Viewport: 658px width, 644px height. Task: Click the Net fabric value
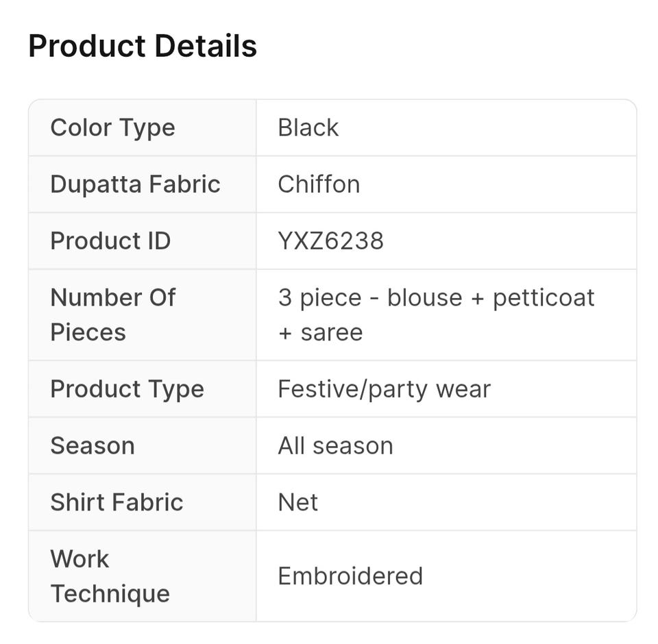coord(297,502)
